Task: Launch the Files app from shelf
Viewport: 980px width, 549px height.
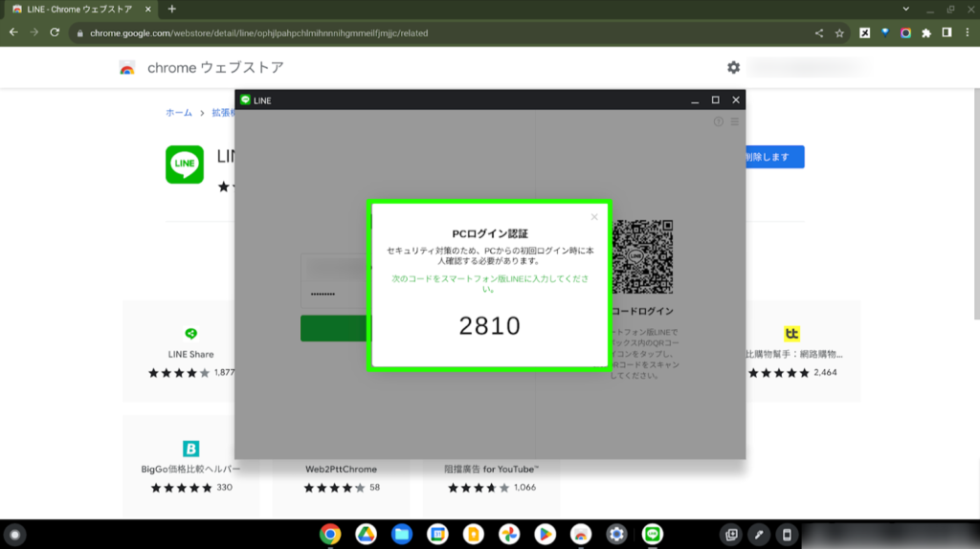Action: 401,534
